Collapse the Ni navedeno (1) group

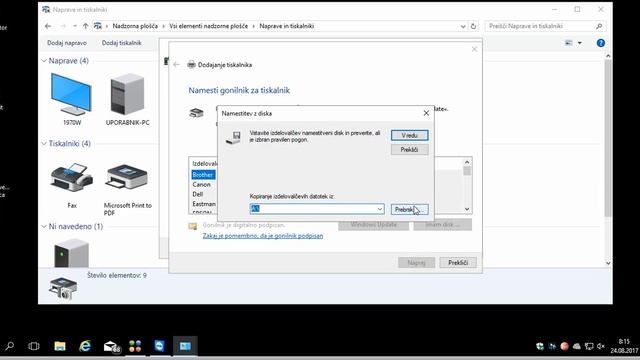point(44,227)
